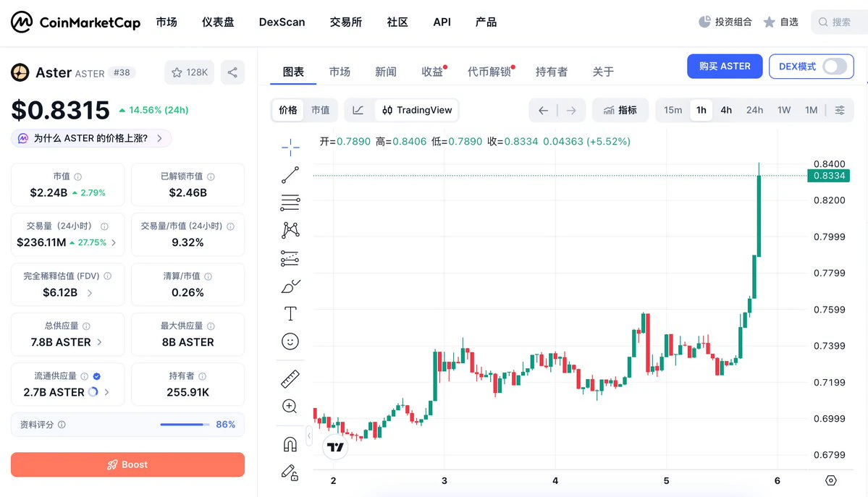Set interval to 24h
Screen dimensions: 868x497
754,110
